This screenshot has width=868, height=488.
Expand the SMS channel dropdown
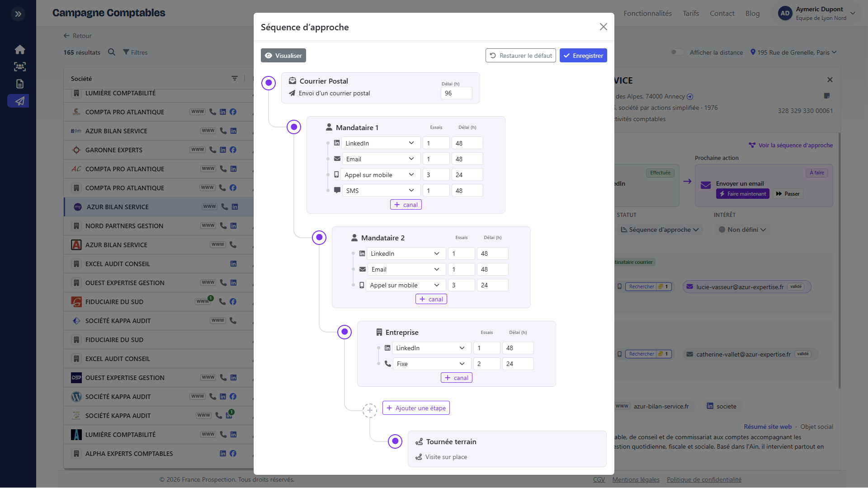pyautogui.click(x=381, y=191)
